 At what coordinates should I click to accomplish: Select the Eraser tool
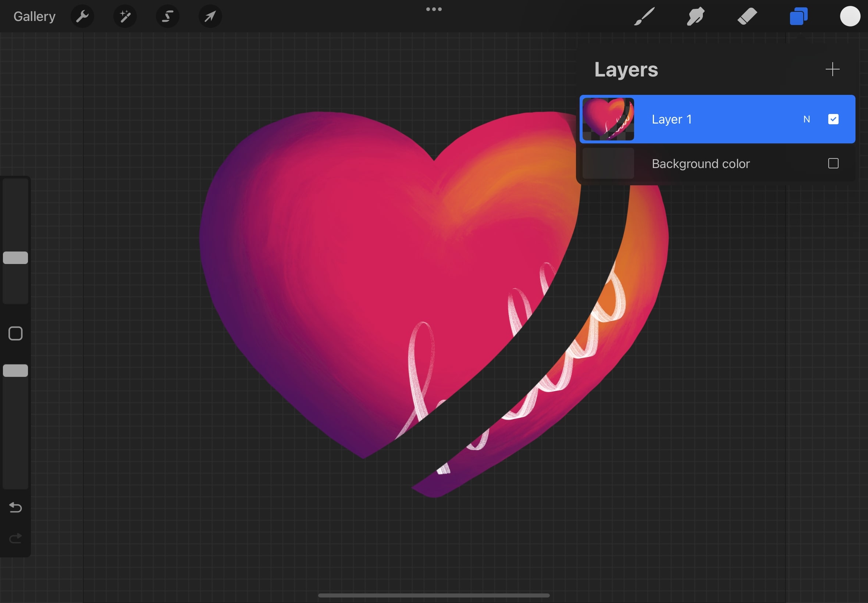pyautogui.click(x=747, y=16)
